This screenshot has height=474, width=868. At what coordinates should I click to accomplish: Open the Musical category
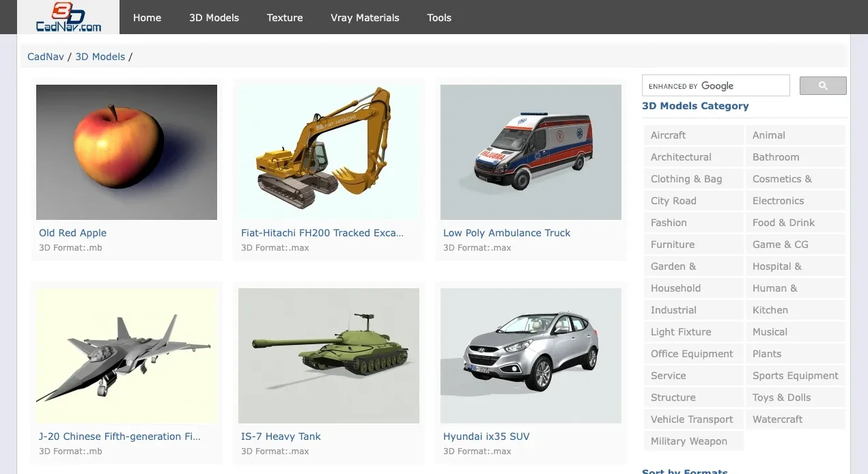pos(795,332)
